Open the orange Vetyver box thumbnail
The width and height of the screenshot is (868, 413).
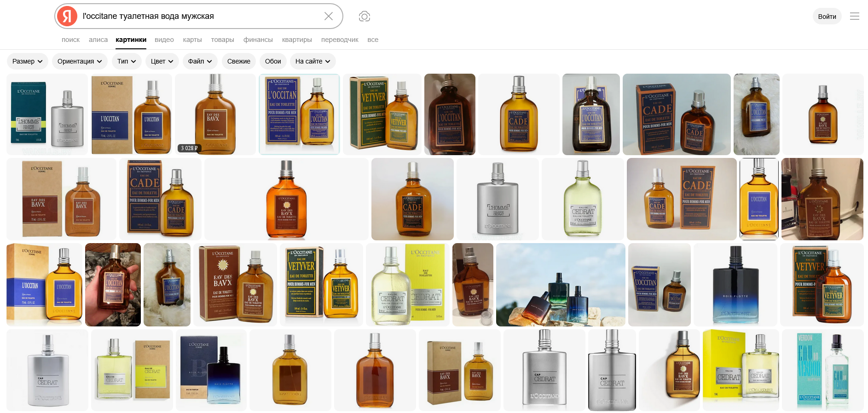coord(822,285)
